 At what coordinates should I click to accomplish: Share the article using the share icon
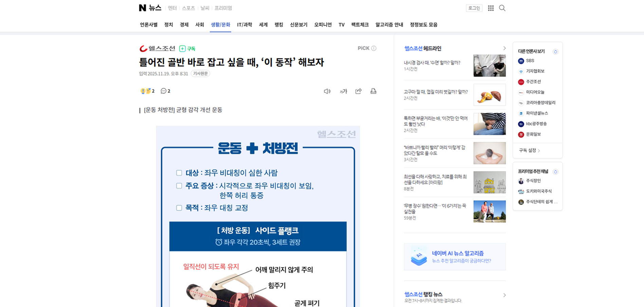click(x=358, y=91)
